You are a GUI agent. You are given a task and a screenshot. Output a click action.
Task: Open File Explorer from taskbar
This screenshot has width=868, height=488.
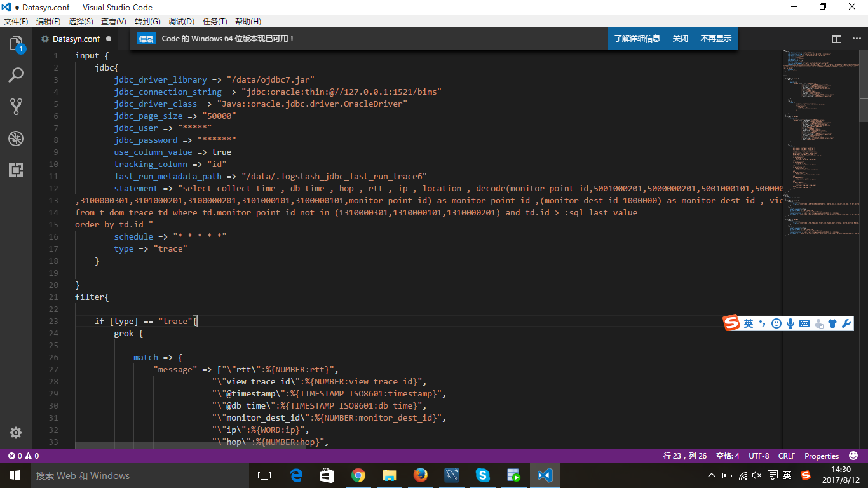coord(390,475)
